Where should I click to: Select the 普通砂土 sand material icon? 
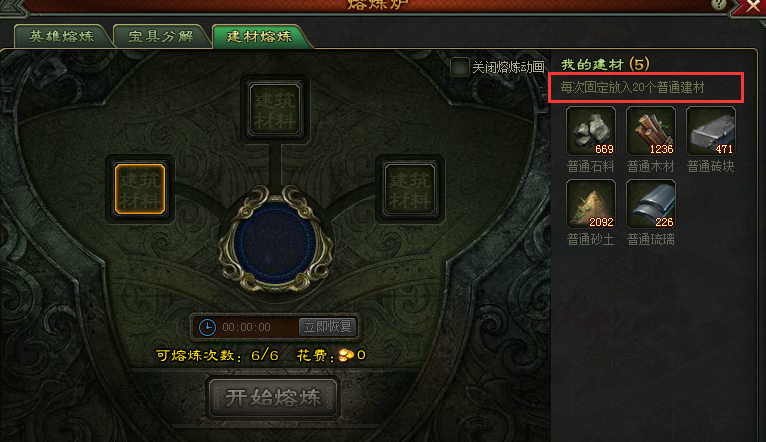click(591, 204)
